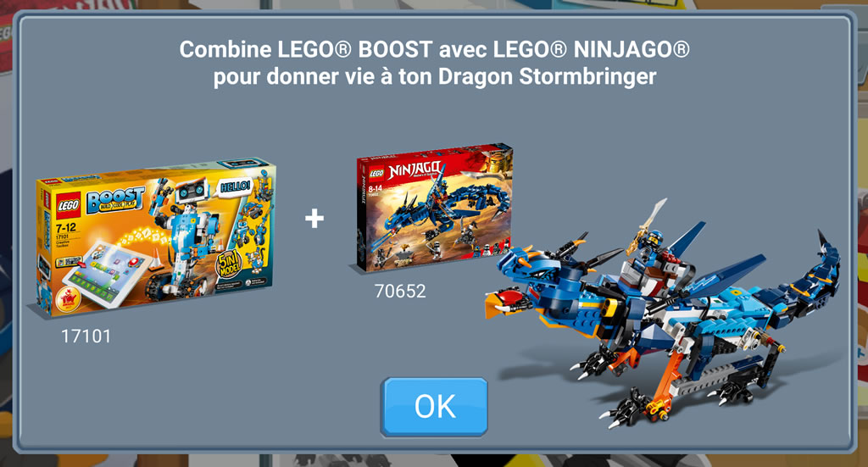
Task: Click the 17101 set number label
Action: point(86,336)
